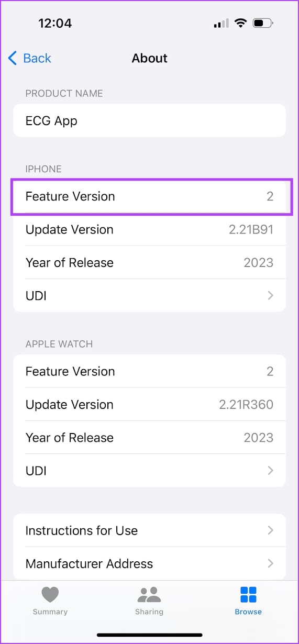Tap the Summary heart icon
299x644 pixels.
(x=50, y=594)
